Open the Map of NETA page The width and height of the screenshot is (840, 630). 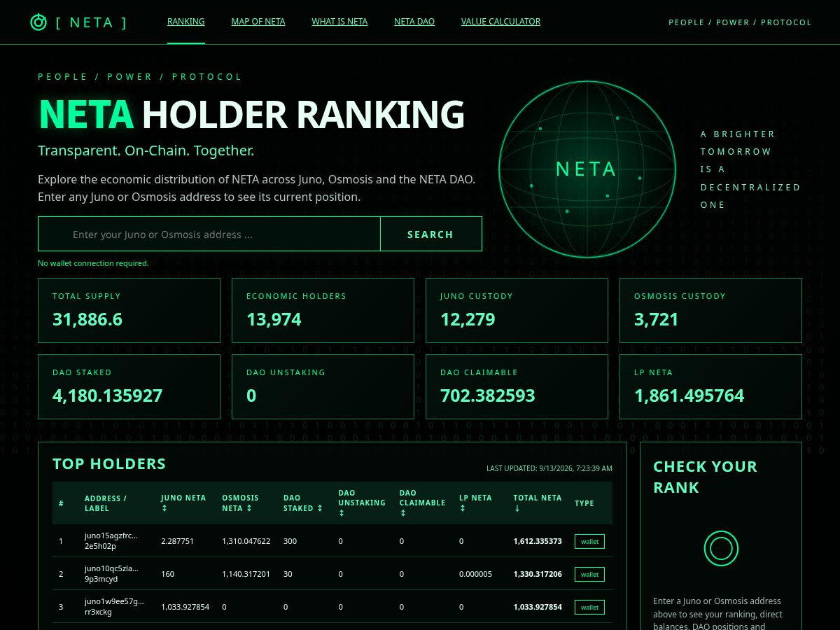(258, 22)
